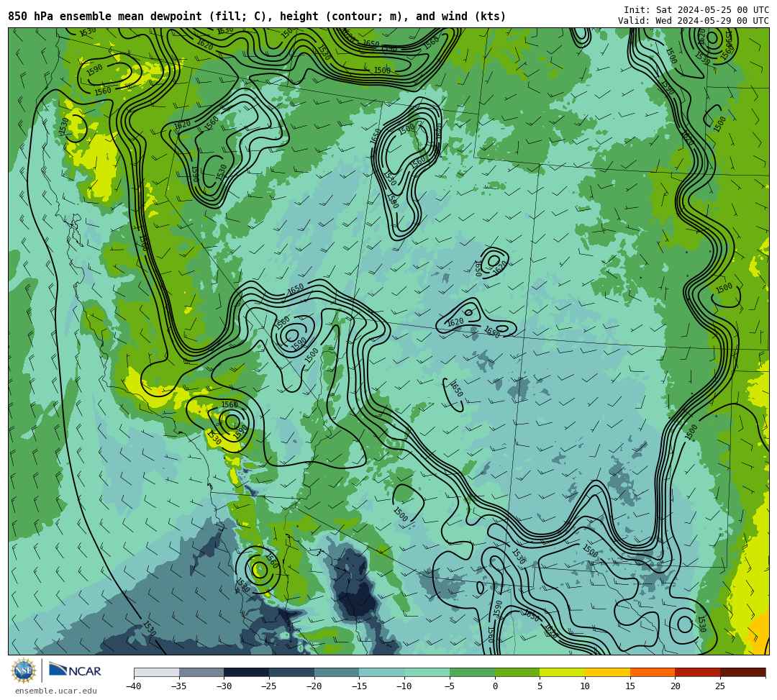Viewport: 777px width, 700px height.
Task: Click the -15 colorbar tick label
Action: (359, 686)
